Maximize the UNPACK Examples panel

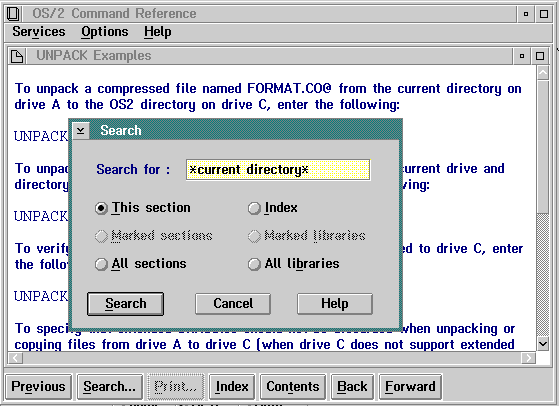click(x=540, y=56)
